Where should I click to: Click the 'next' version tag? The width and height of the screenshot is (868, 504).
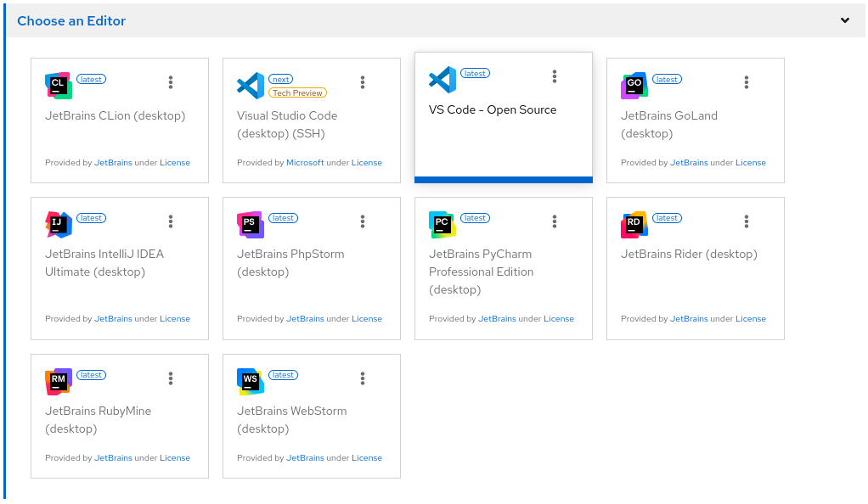click(x=280, y=79)
